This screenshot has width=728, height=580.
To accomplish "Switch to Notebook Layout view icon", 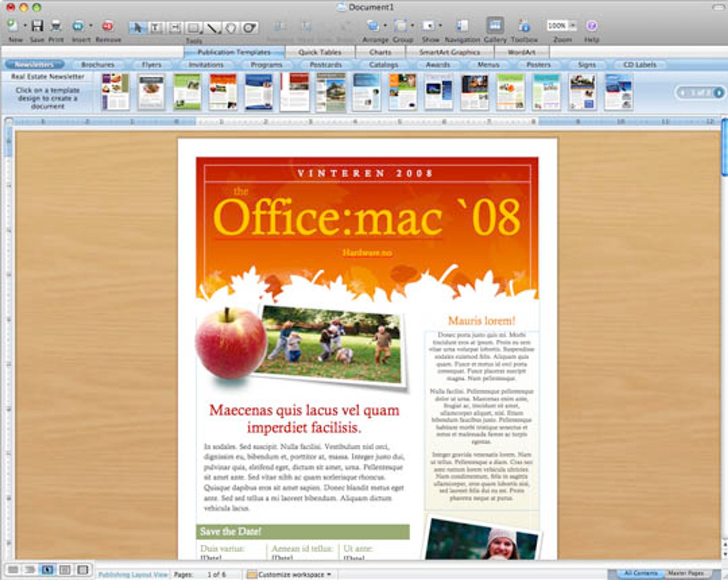I will 82,570.
